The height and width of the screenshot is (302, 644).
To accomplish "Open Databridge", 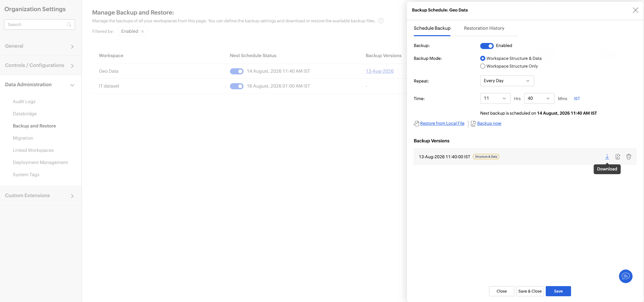I will pyautogui.click(x=25, y=114).
